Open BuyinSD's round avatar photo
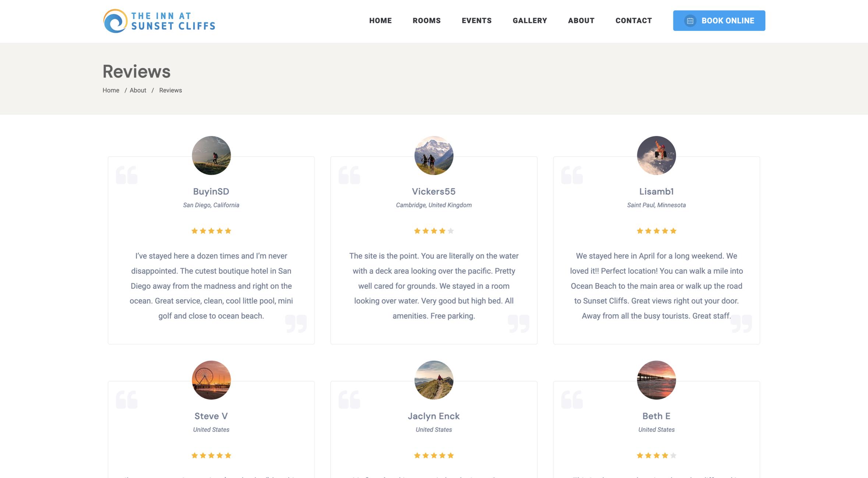This screenshot has width=868, height=478. tap(211, 156)
